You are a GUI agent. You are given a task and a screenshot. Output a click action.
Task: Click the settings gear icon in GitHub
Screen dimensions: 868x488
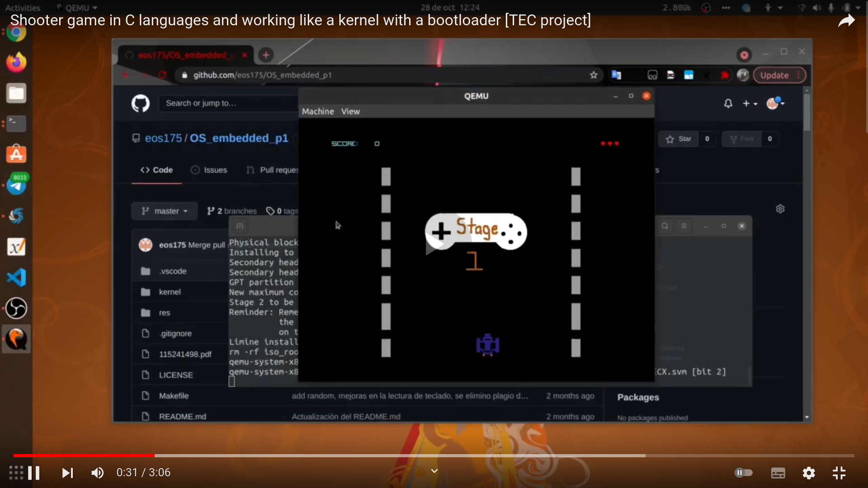780,209
